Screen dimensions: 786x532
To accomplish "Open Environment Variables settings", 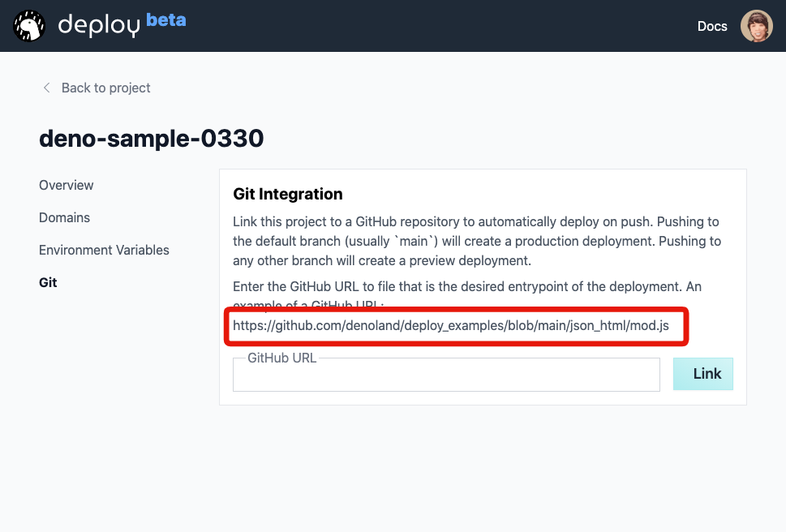I will tap(104, 250).
